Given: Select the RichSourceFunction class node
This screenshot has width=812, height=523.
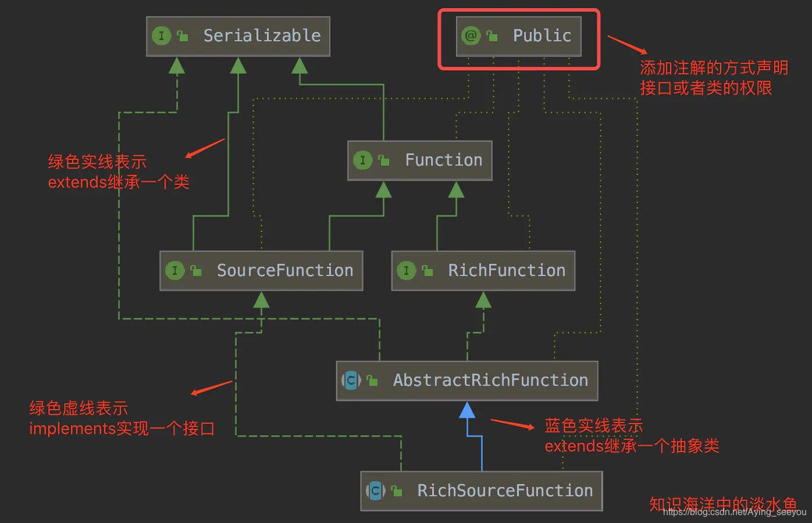Looking at the screenshot, I should point(482,491).
